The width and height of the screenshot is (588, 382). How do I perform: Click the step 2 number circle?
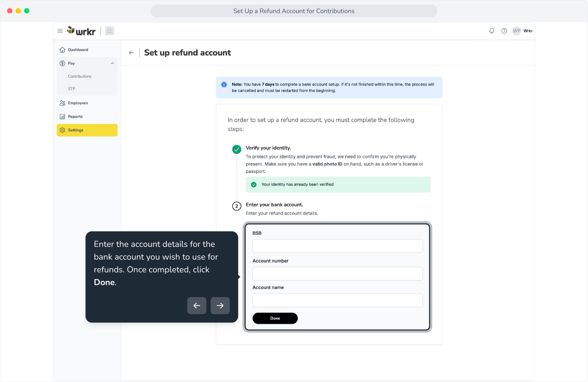(237, 206)
